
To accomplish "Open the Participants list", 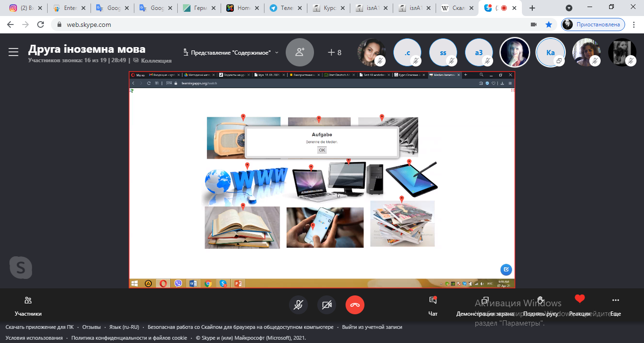I will pyautogui.click(x=28, y=305).
